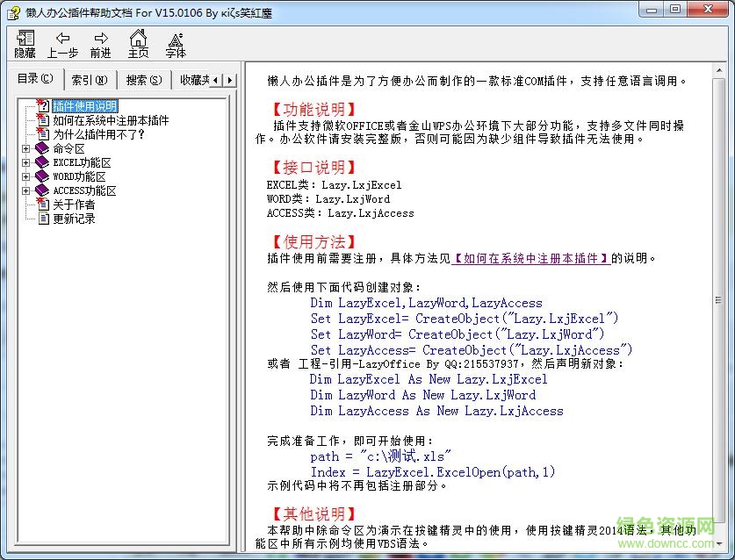Click the page icon beside 更新记录
This screenshot has width=735, height=560.
[43, 219]
